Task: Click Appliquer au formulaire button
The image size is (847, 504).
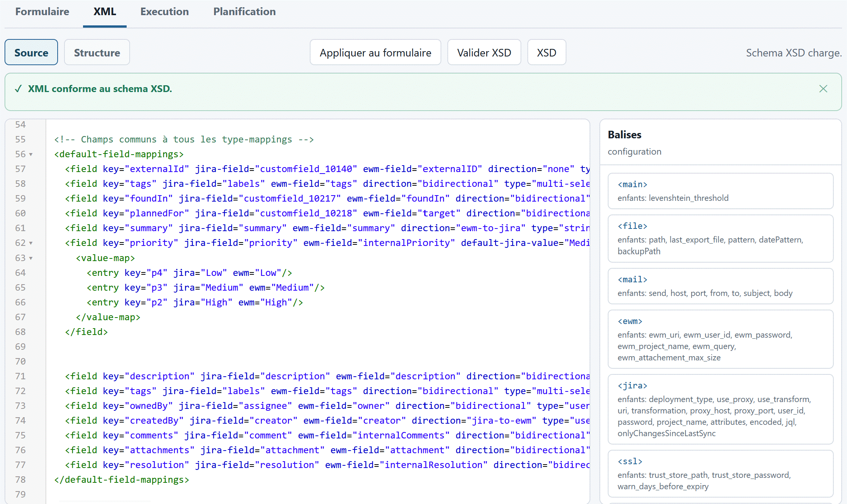Action: tap(375, 52)
